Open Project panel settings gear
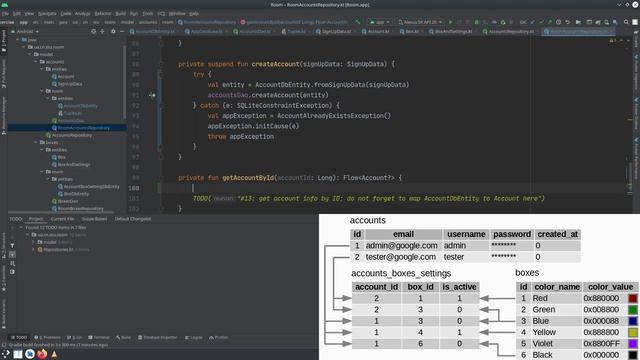 113,31
